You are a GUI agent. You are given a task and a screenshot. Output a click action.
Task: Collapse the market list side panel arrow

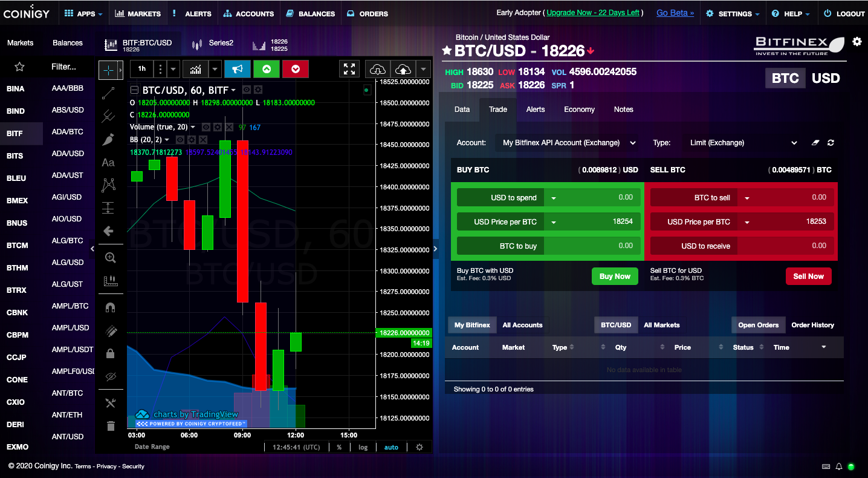point(92,248)
